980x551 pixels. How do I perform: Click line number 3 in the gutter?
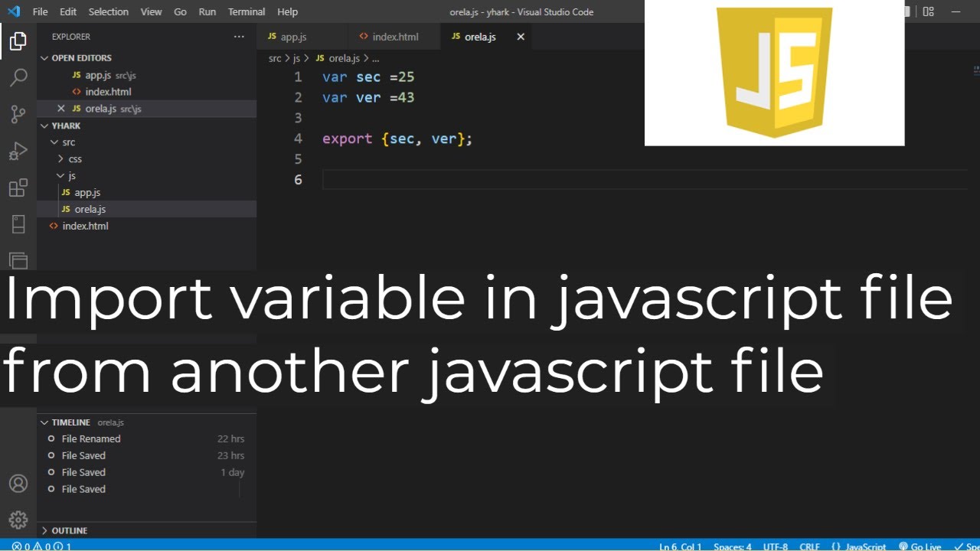[298, 118]
